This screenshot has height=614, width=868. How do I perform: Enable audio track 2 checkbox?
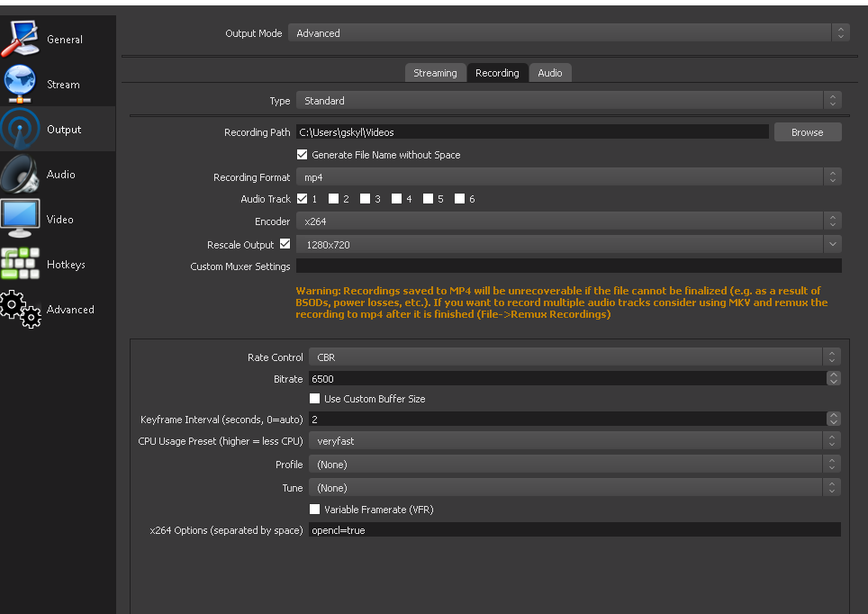[x=333, y=198]
